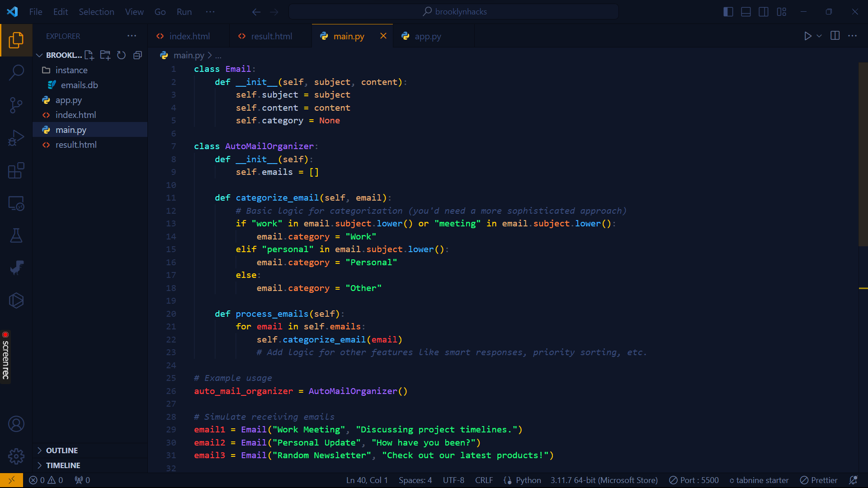Image resolution: width=868 pixels, height=488 pixels.
Task: Expand the TIMELINE section
Action: click(x=63, y=465)
